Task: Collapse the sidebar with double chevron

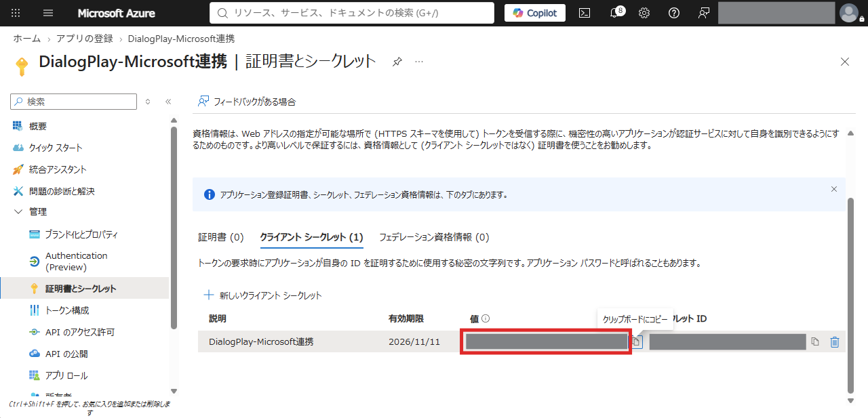Action: [x=168, y=102]
